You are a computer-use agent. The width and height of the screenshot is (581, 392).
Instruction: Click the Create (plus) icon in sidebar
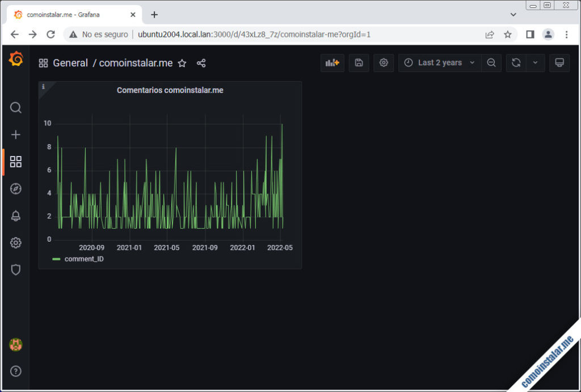pos(15,134)
